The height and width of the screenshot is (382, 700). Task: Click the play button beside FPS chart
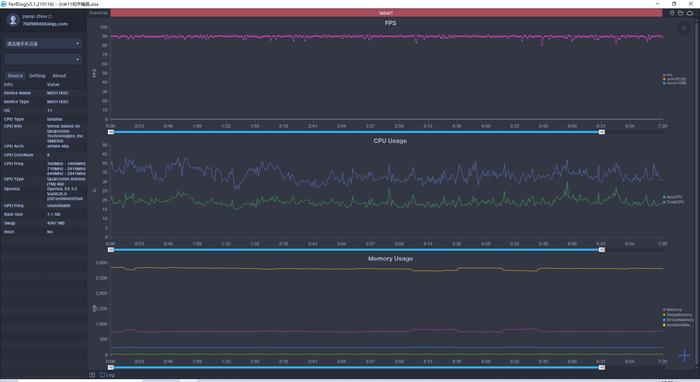click(683, 29)
